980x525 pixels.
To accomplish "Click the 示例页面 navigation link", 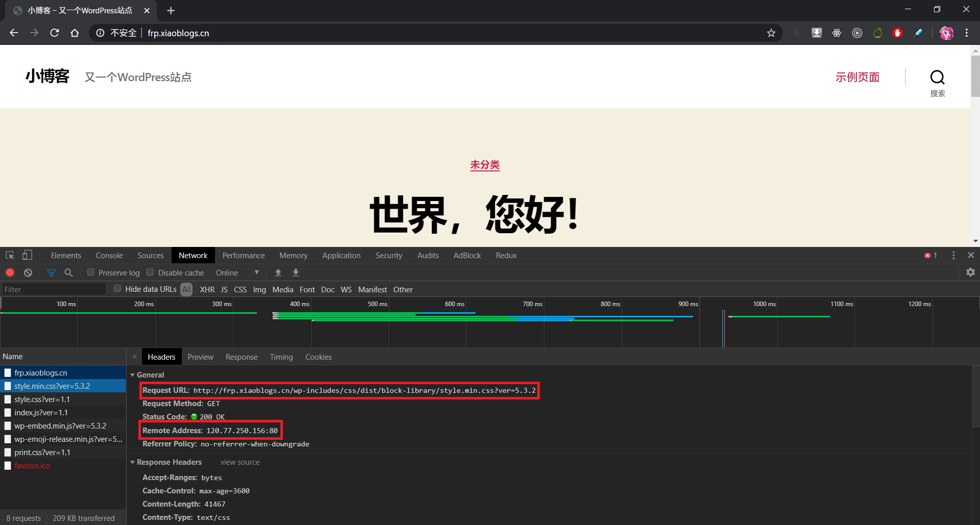I will tap(857, 77).
